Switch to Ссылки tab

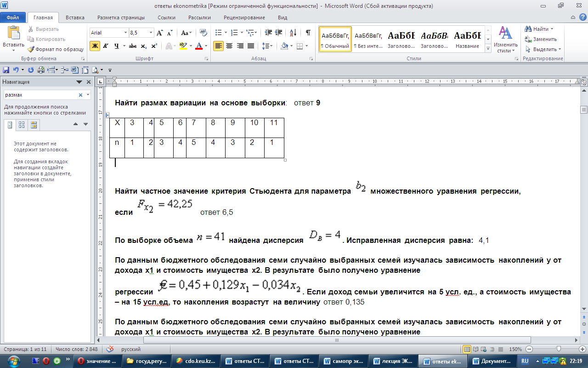(166, 17)
